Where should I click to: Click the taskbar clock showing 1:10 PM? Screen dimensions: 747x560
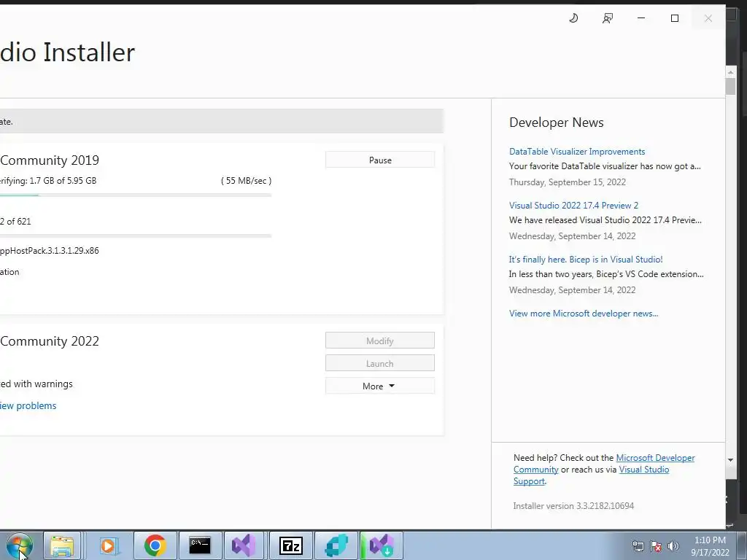click(x=710, y=546)
